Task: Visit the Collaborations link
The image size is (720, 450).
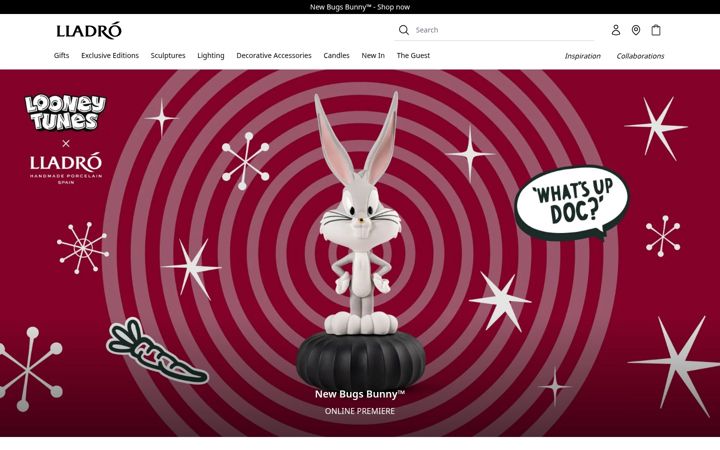Action: pos(640,56)
